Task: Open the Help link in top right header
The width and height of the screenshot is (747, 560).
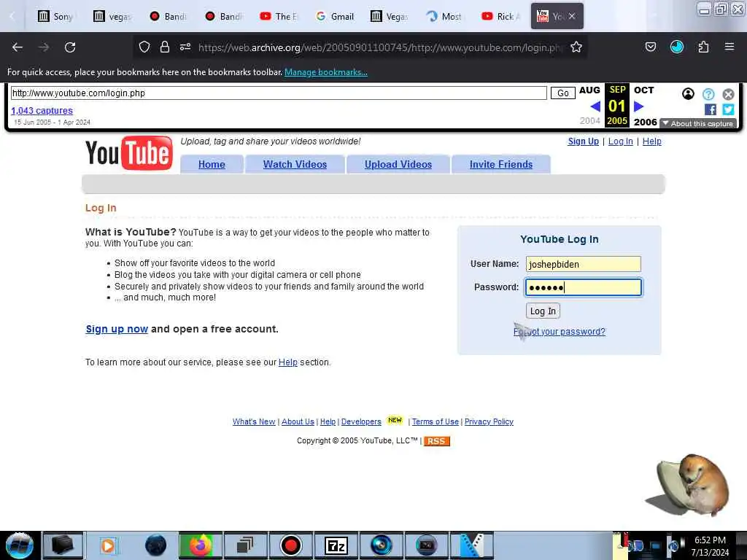Action: [x=651, y=141]
